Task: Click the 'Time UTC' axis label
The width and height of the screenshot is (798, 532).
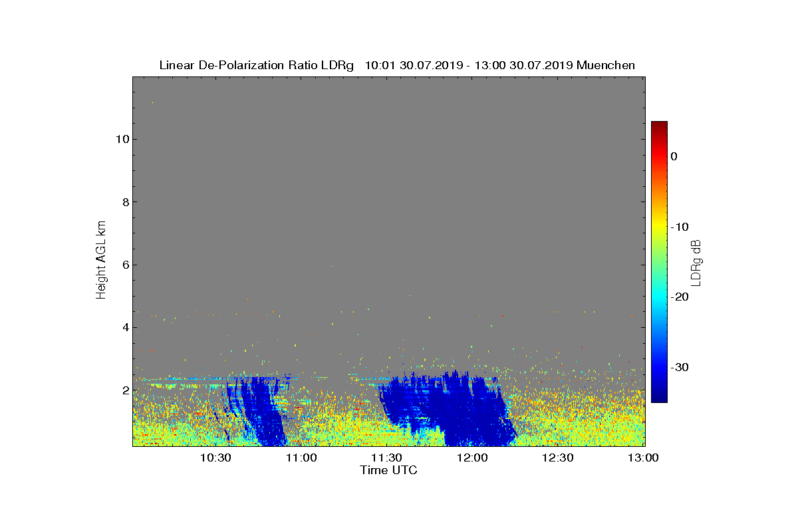Action: click(x=388, y=470)
